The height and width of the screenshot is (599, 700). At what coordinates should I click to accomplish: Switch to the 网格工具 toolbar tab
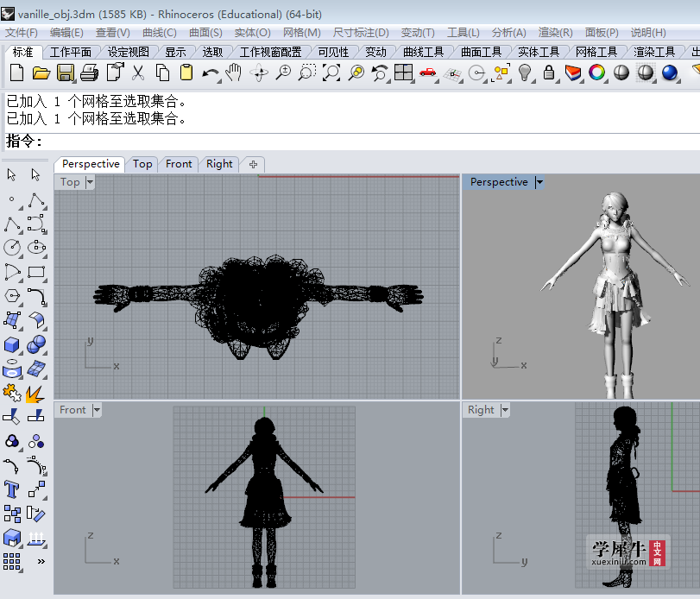(x=596, y=53)
